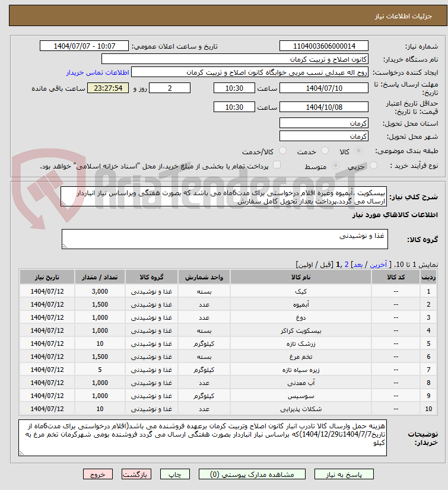The height and width of the screenshot is (490, 448).
Task: Click the دوغ item name cell
Action: coord(301,317)
